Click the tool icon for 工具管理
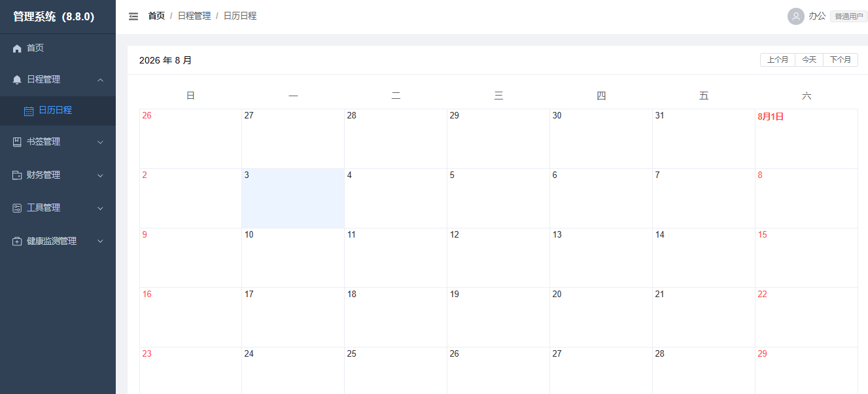The width and height of the screenshot is (868, 394). coord(17,208)
